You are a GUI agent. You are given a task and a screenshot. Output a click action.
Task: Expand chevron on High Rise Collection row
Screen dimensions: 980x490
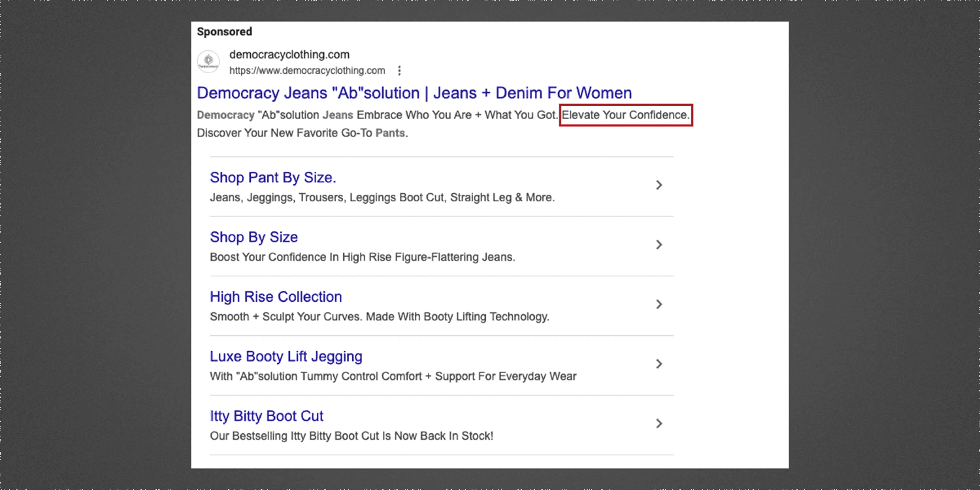[659, 304]
